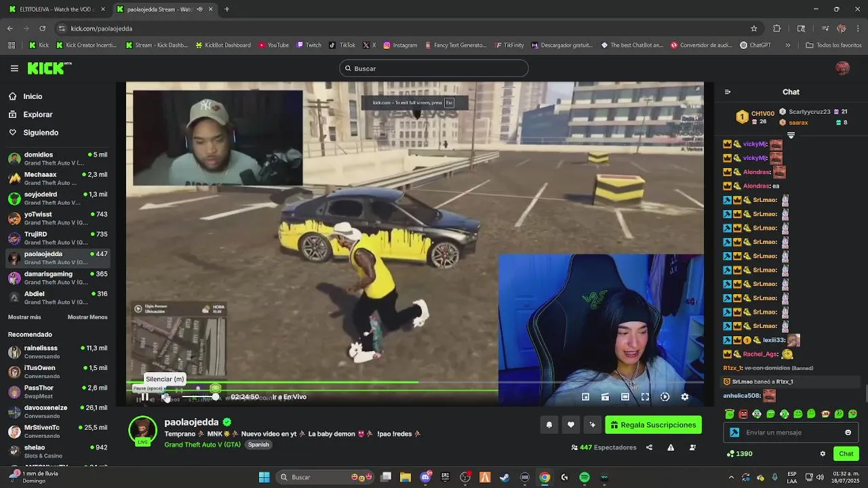This screenshot has height=488, width=868.
Task: Focus the Buscar search field on Kick
Action: [434, 68]
